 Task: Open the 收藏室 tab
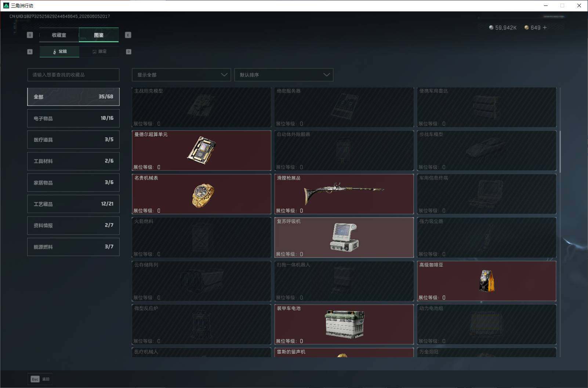click(x=59, y=35)
